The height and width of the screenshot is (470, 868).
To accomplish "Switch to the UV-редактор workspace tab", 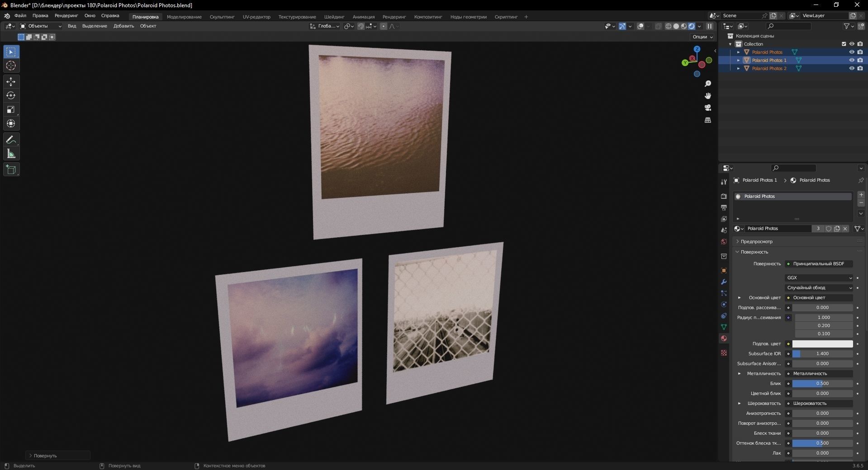I will click(256, 17).
